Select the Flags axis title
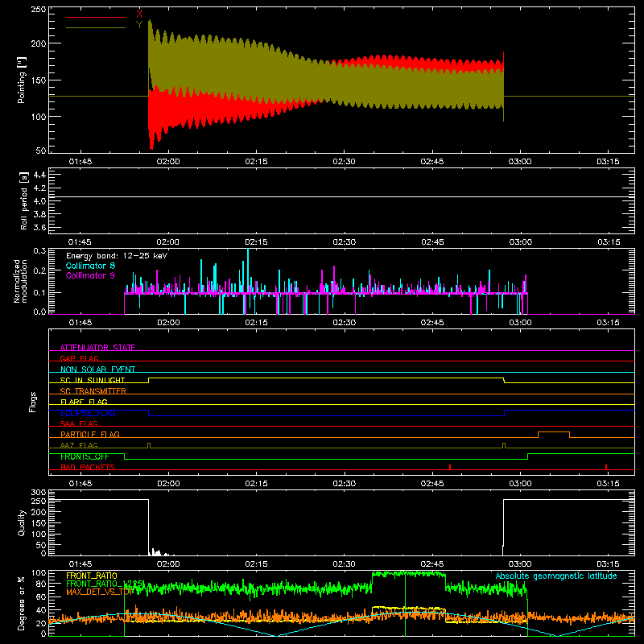The height and width of the screenshot is (644, 644). click(33, 402)
